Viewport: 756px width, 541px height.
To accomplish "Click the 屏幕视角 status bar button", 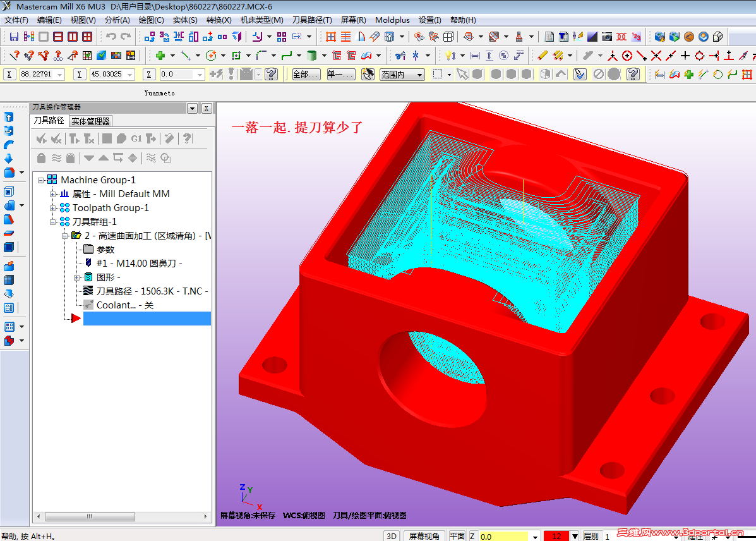I will coord(424,536).
